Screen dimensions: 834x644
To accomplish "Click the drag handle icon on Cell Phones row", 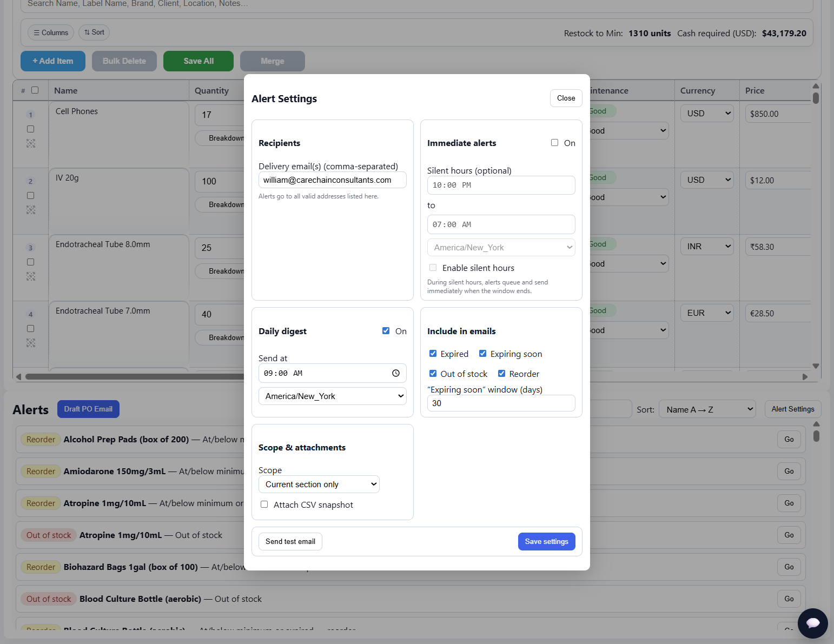I will tap(30, 143).
